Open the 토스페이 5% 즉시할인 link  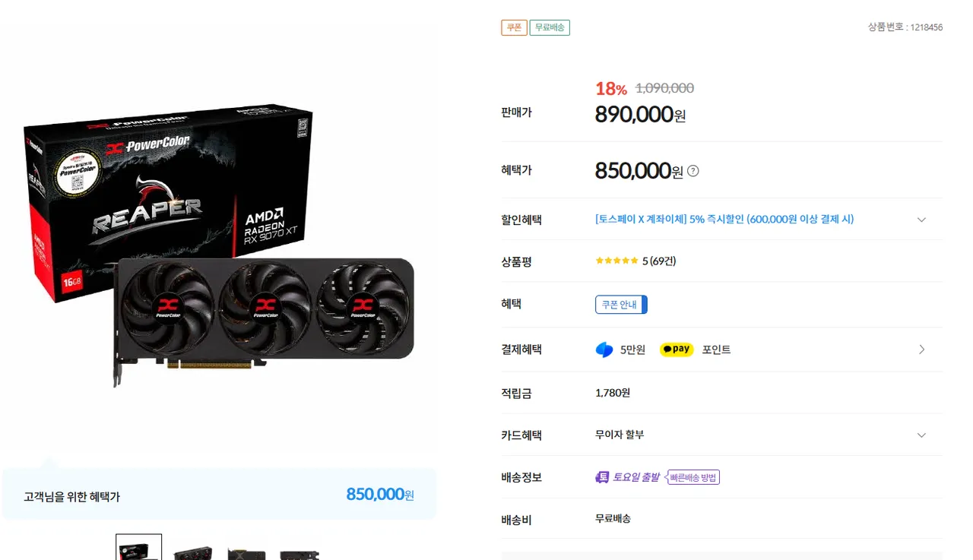point(724,219)
